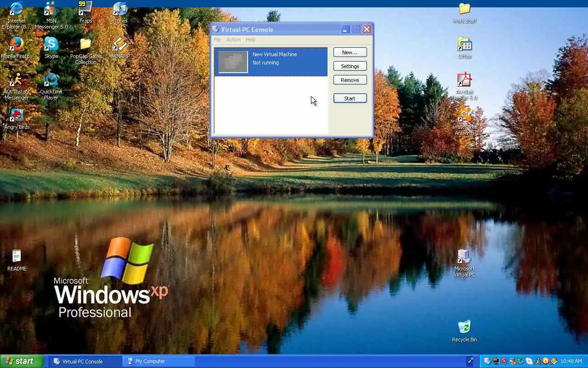Click the Fraps 99 tray icon

click(x=496, y=361)
